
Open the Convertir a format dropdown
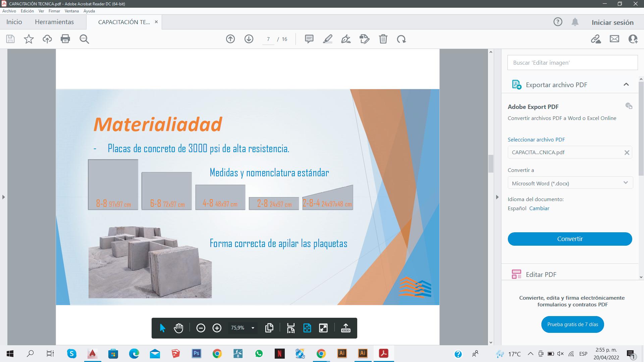click(x=570, y=183)
